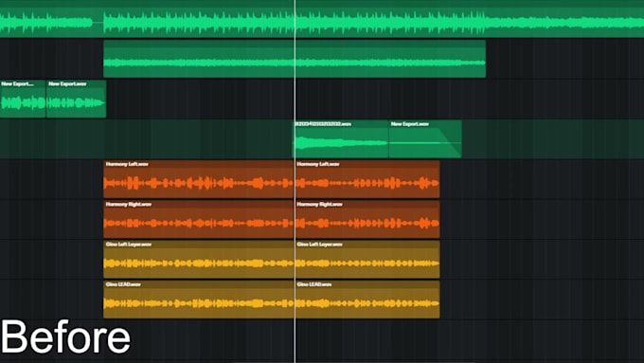
Task: Select the second Harmony Left.wav clip after playhead
Action: coord(367,179)
